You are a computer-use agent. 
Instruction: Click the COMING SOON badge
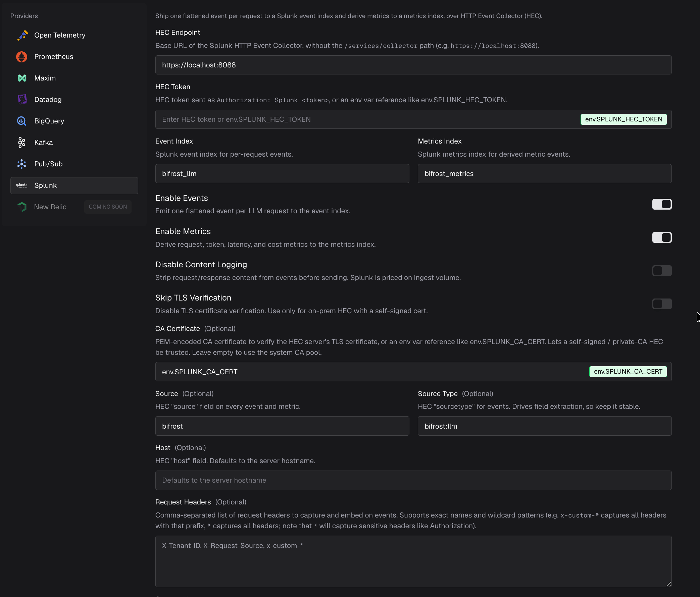click(108, 207)
